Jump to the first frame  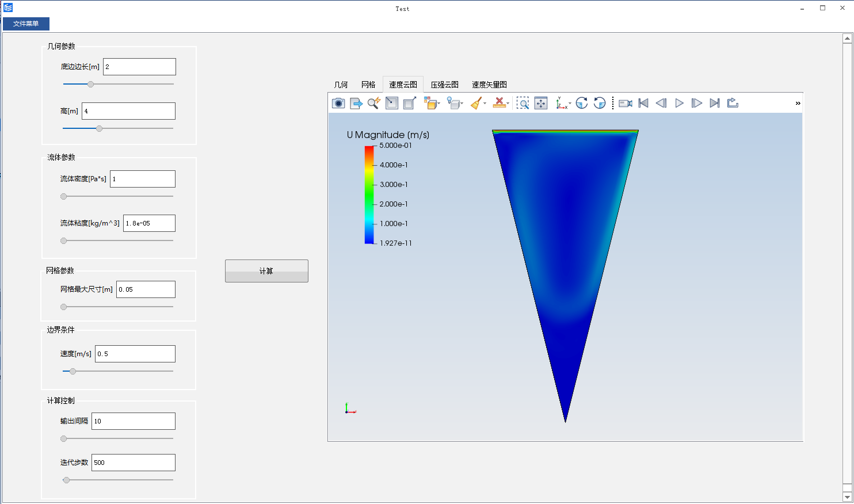click(x=643, y=103)
